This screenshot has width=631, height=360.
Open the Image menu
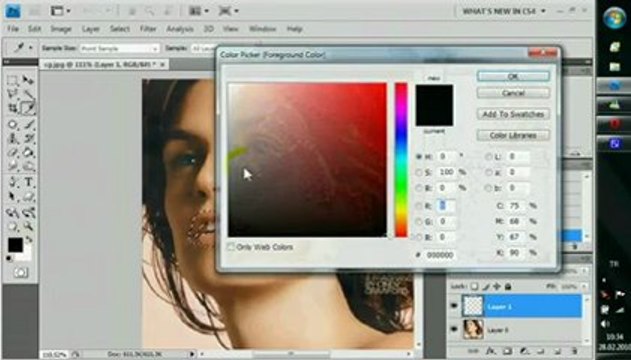(61, 29)
